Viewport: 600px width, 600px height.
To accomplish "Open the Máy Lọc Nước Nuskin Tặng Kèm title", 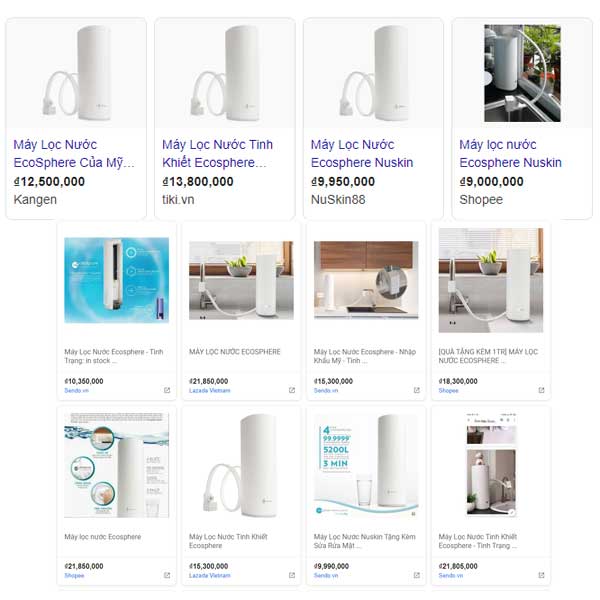I will pyautogui.click(x=364, y=541).
